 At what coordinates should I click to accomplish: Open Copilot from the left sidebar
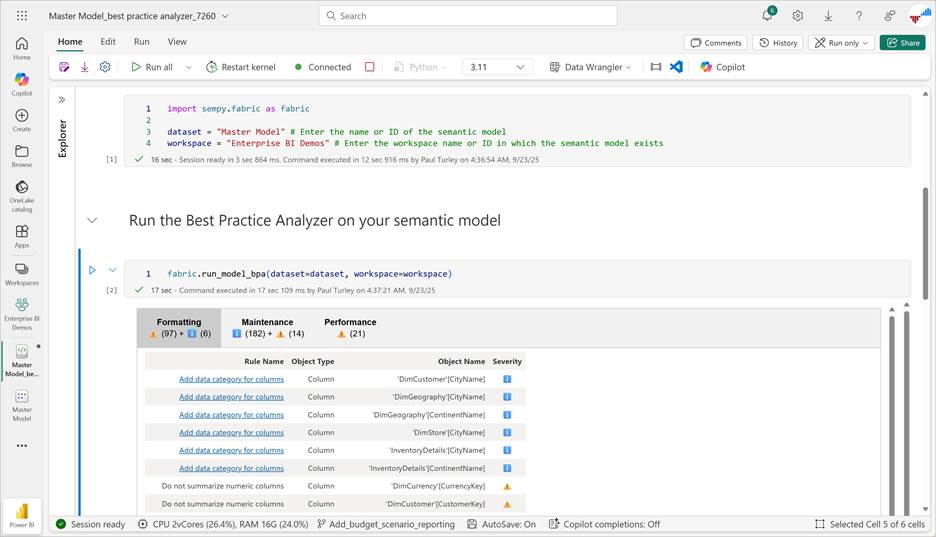pyautogui.click(x=21, y=84)
